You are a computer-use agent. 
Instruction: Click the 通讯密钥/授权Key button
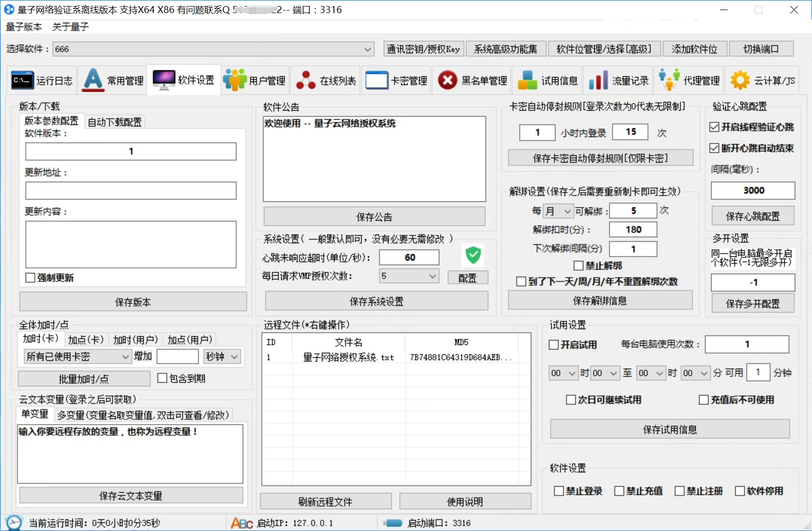tap(423, 49)
